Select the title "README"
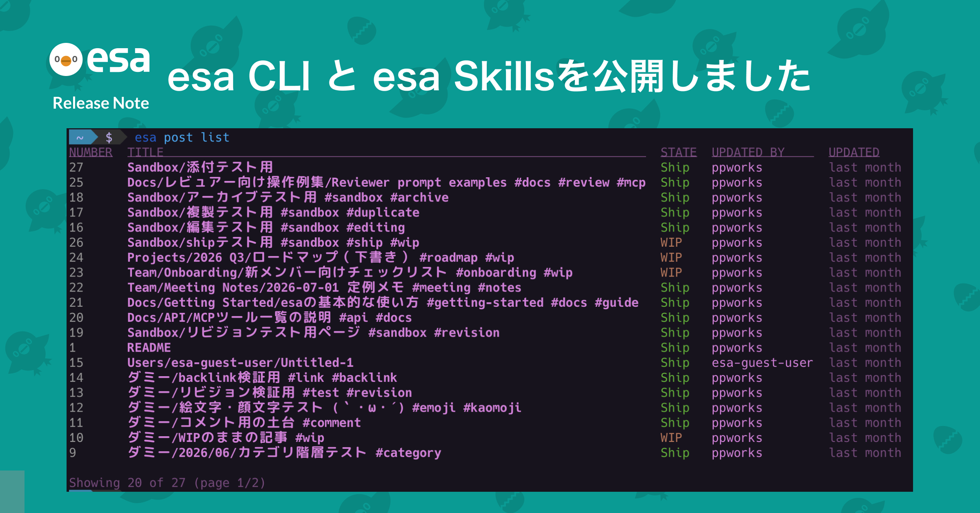 149,348
